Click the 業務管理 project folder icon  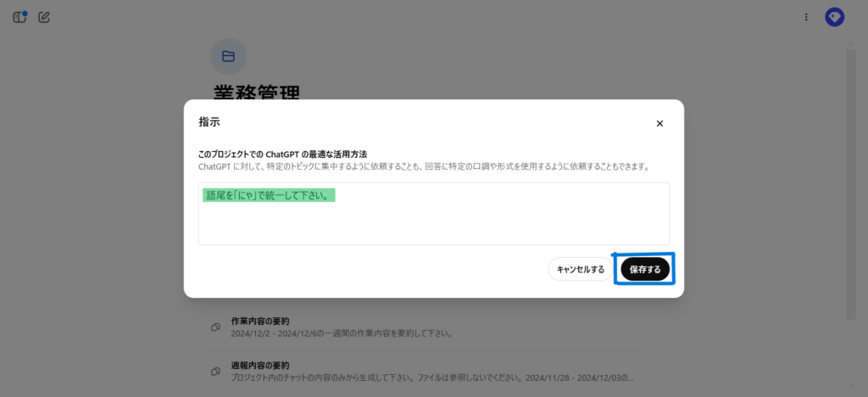click(228, 56)
